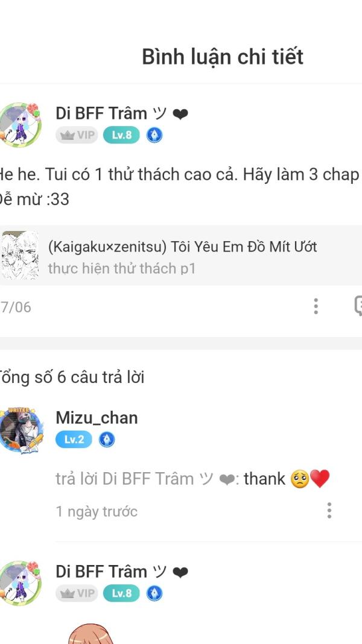Open three-dot menu on Mizu_chan's reply

click(329, 511)
